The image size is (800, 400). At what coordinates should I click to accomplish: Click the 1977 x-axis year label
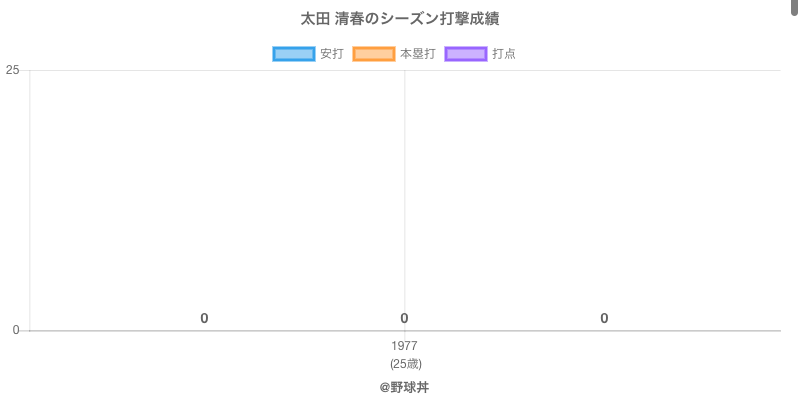405,346
